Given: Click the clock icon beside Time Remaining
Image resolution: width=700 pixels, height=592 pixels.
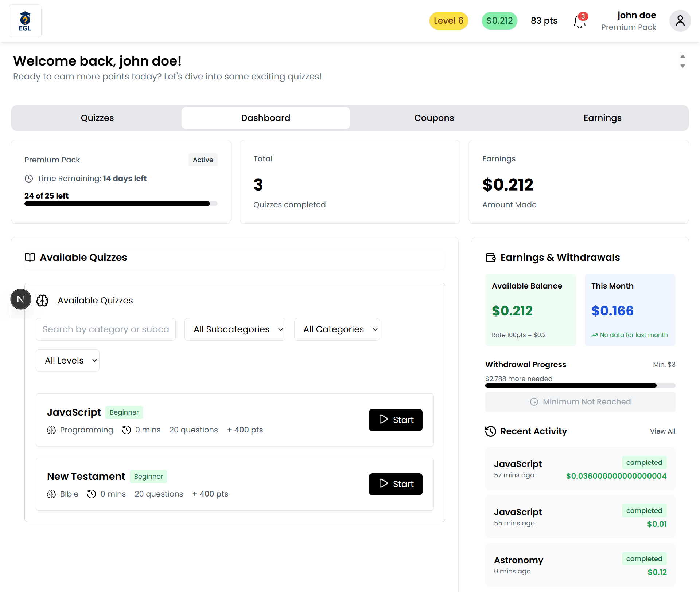Looking at the screenshot, I should [x=29, y=179].
